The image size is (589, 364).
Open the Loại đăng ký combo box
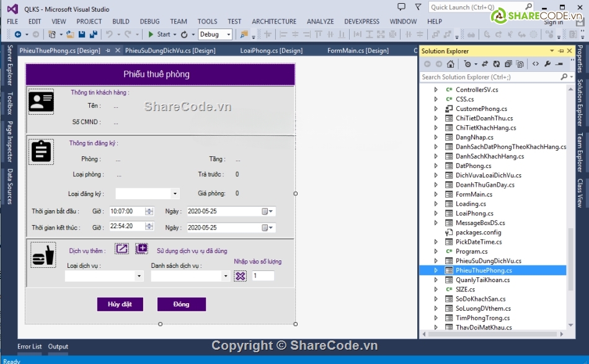pyautogui.click(x=175, y=194)
